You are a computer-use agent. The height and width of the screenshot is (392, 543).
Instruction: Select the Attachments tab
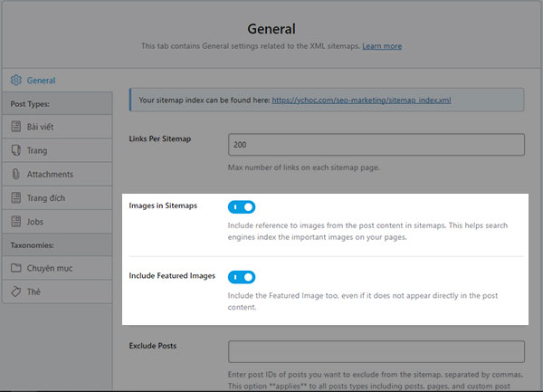tap(57, 174)
